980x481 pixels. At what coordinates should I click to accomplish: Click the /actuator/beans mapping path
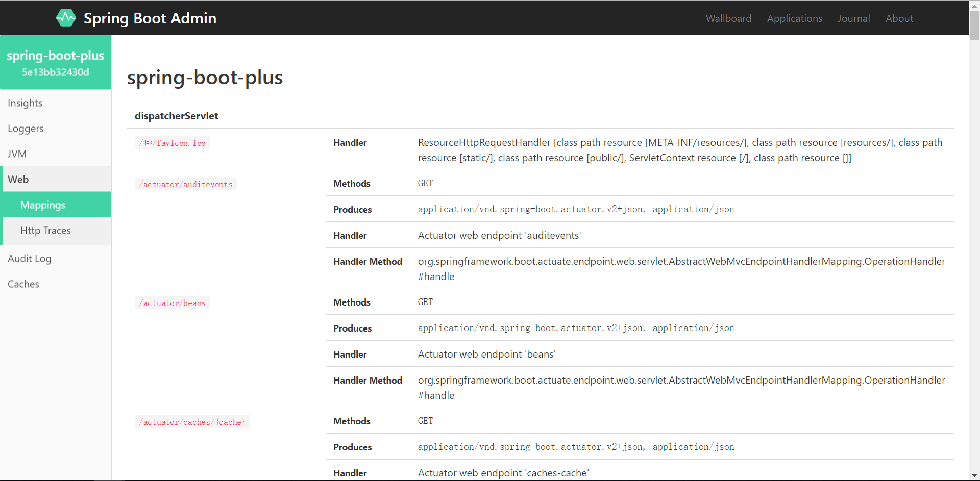point(172,303)
